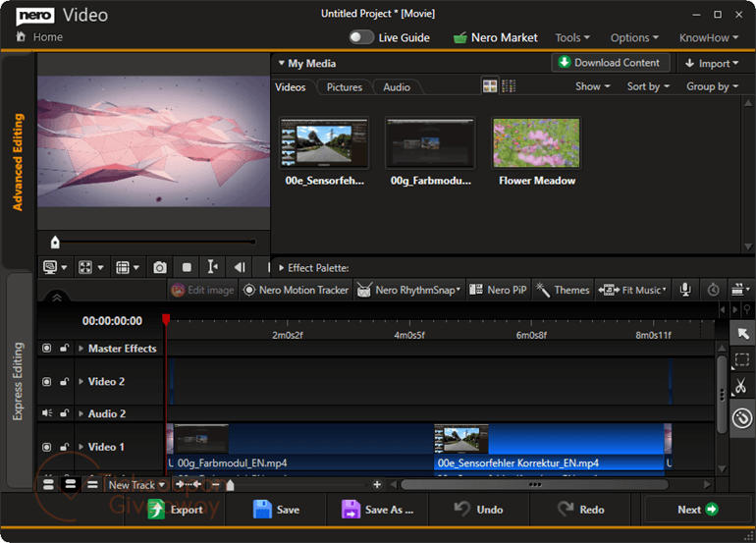Open the Sort by dropdown
The image size is (756, 543).
point(648,86)
